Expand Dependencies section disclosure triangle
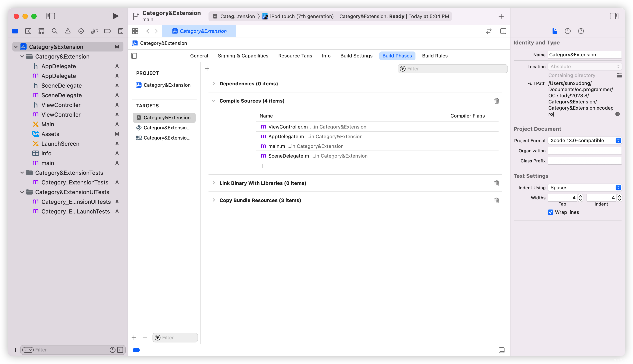Screen dimensions: 633x364 pyautogui.click(x=214, y=83)
